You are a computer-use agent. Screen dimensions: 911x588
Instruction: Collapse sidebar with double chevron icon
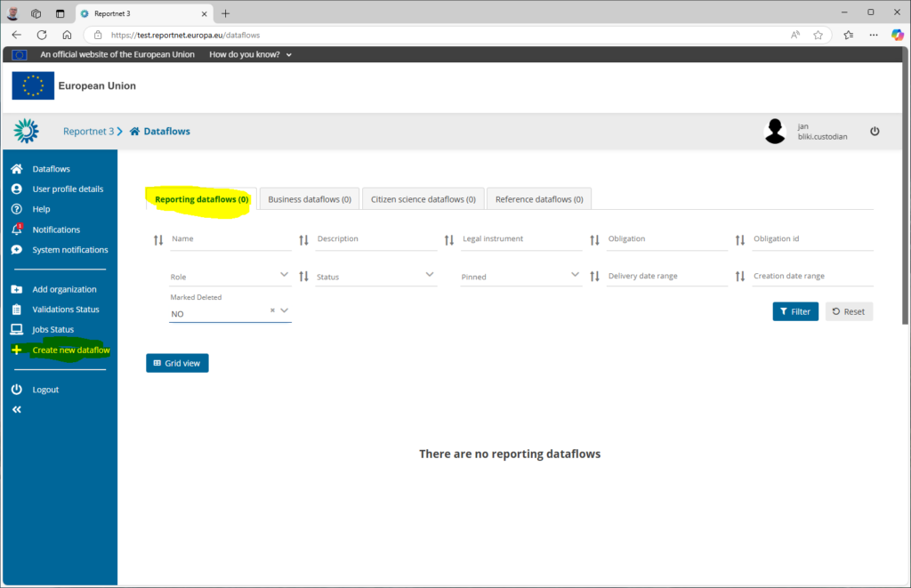[16, 410]
